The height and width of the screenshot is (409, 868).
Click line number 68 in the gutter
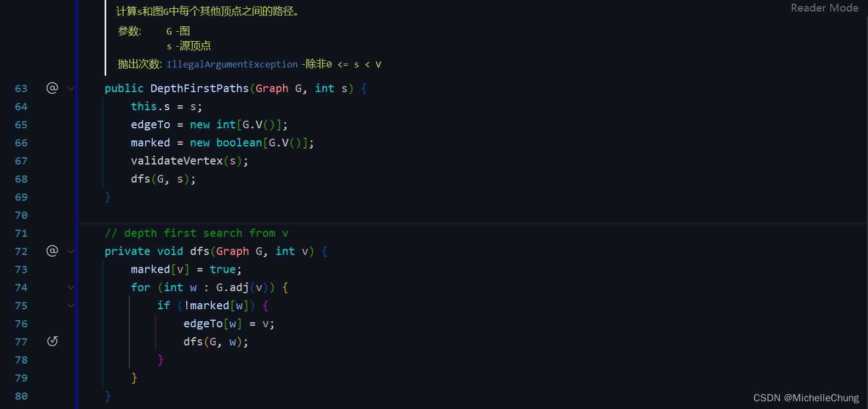(x=21, y=179)
